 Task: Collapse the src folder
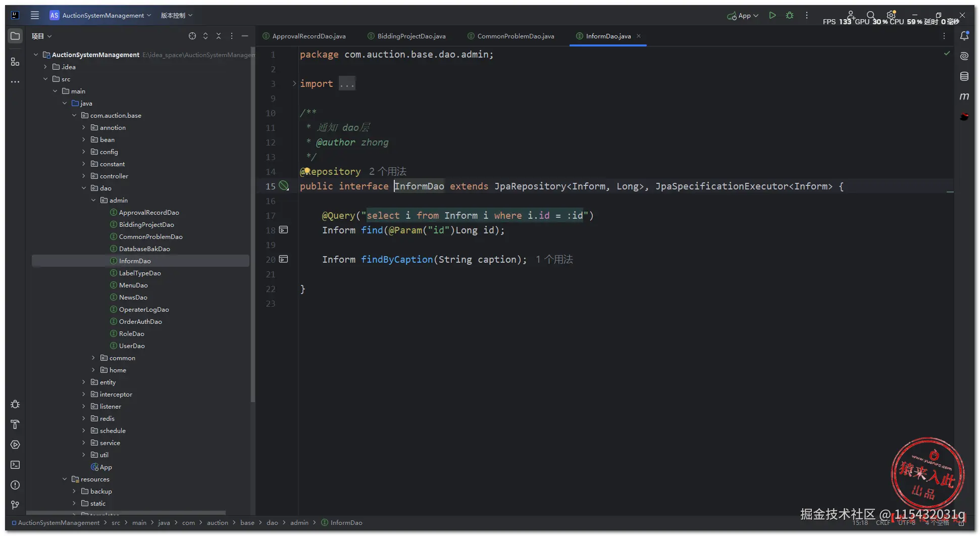[45, 79]
